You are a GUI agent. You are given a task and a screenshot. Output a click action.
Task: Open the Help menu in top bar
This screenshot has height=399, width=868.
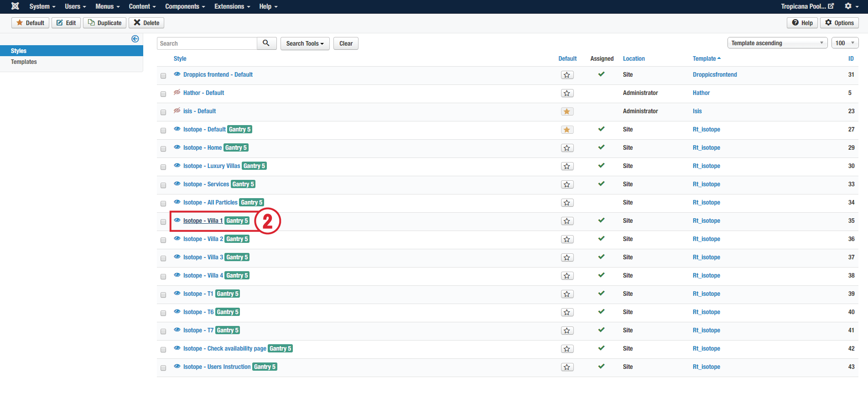click(268, 6)
